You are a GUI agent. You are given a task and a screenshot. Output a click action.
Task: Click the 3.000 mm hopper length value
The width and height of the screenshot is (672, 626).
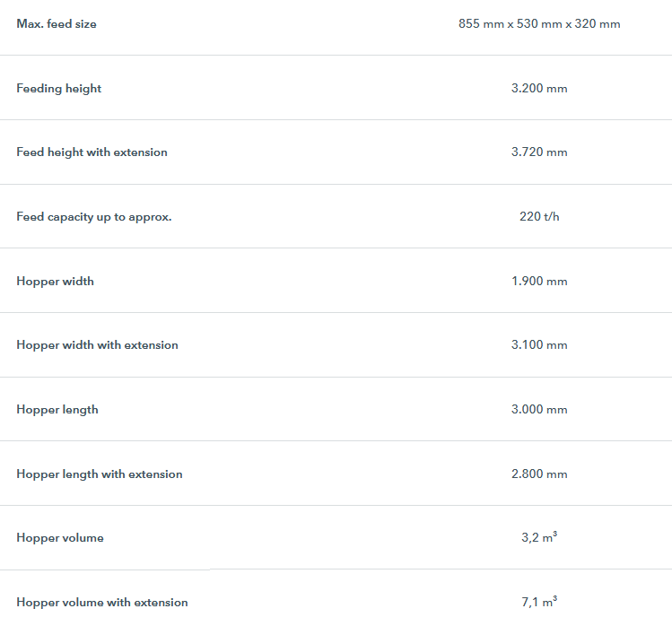coord(539,410)
